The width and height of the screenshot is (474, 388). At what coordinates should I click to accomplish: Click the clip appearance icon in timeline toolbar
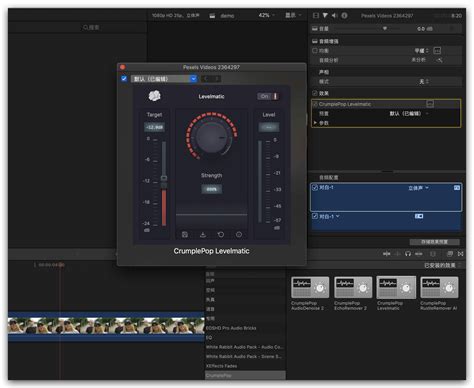[x=433, y=254]
